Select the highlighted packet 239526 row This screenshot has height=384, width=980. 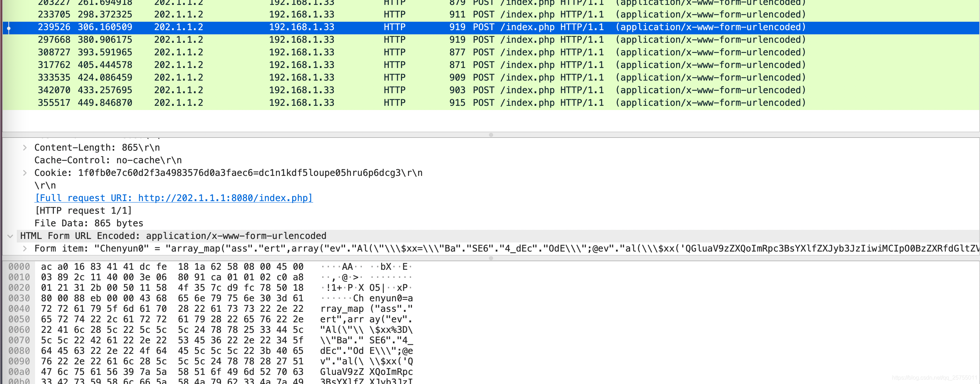(491, 27)
